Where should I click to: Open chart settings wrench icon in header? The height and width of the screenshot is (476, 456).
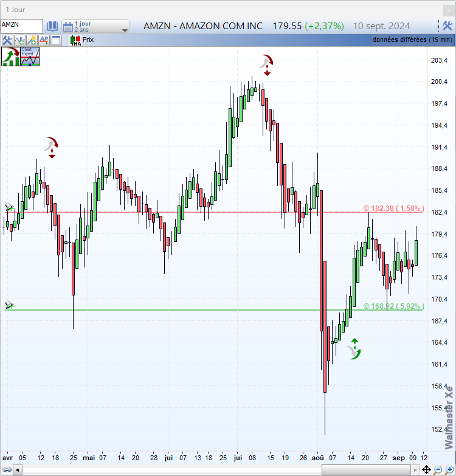(x=447, y=26)
